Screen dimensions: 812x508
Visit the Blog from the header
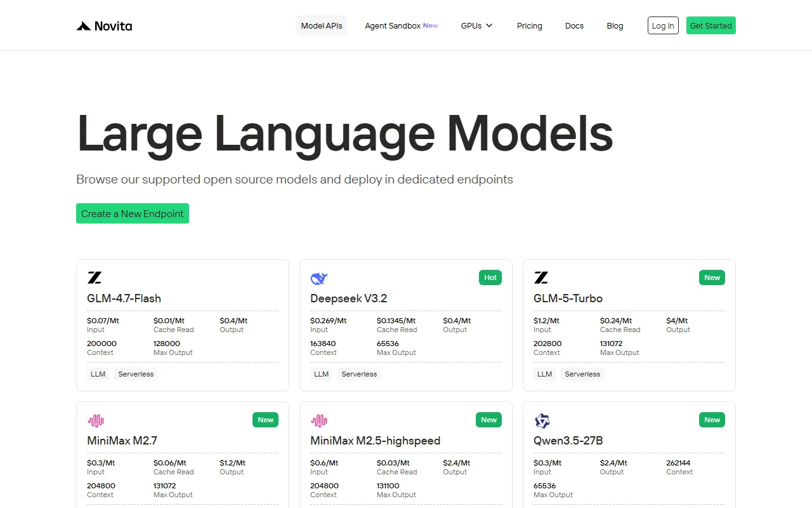point(615,26)
